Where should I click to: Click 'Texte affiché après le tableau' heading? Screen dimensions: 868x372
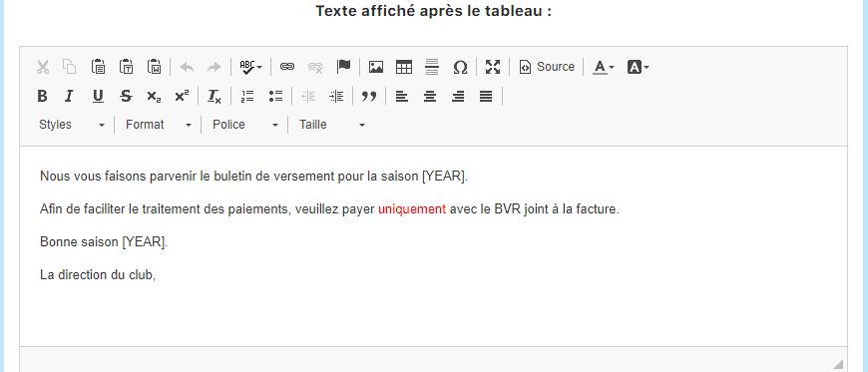click(x=433, y=11)
